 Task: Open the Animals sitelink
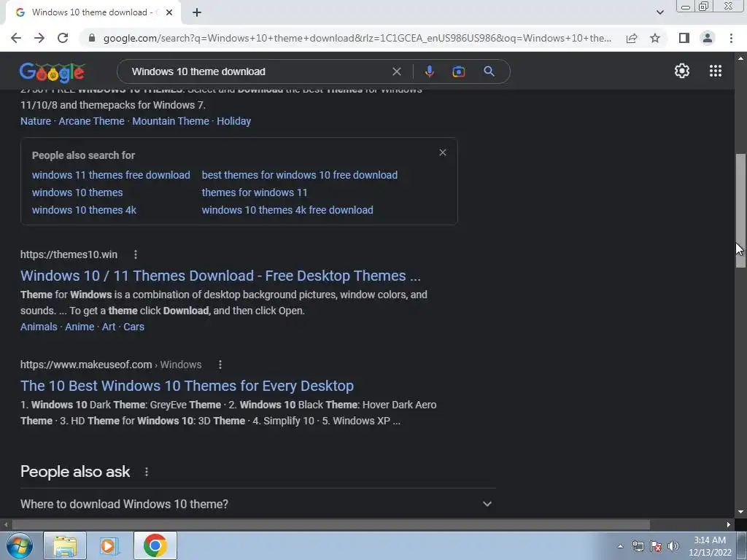tap(39, 327)
